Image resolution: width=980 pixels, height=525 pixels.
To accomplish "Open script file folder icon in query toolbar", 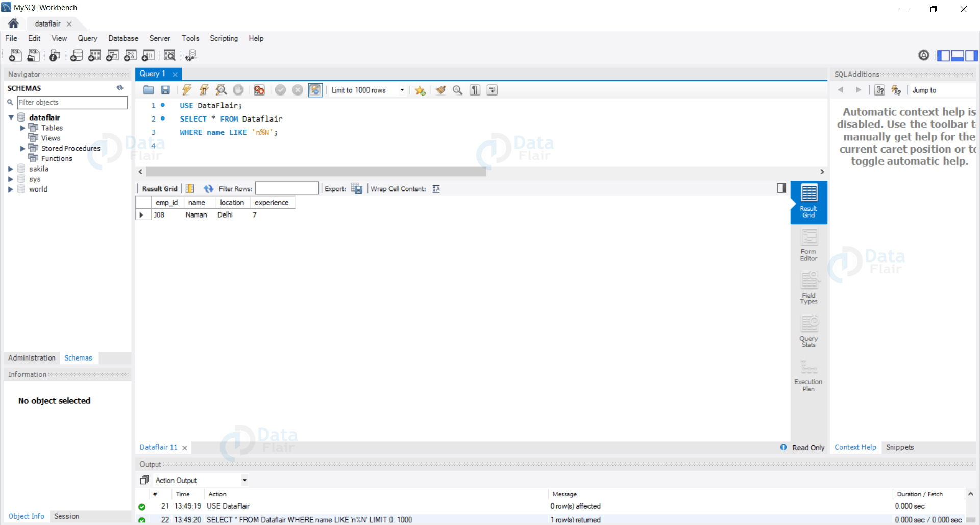I will click(x=149, y=90).
